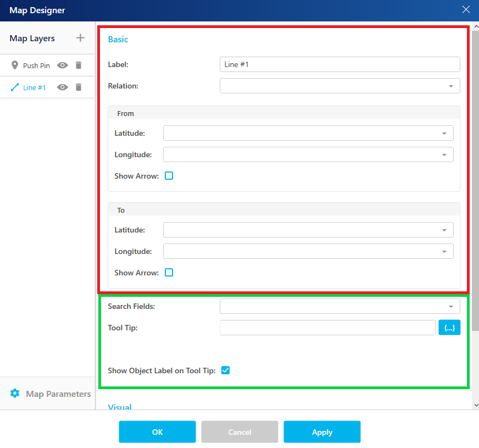
Task: Click scrollbar up arrow
Action: point(476,26)
